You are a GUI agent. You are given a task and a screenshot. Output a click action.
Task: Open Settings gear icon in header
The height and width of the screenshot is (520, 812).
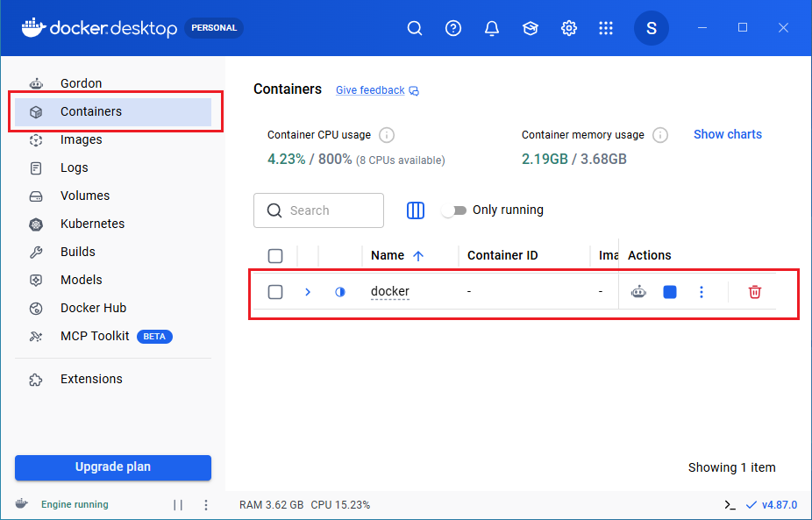(x=568, y=28)
